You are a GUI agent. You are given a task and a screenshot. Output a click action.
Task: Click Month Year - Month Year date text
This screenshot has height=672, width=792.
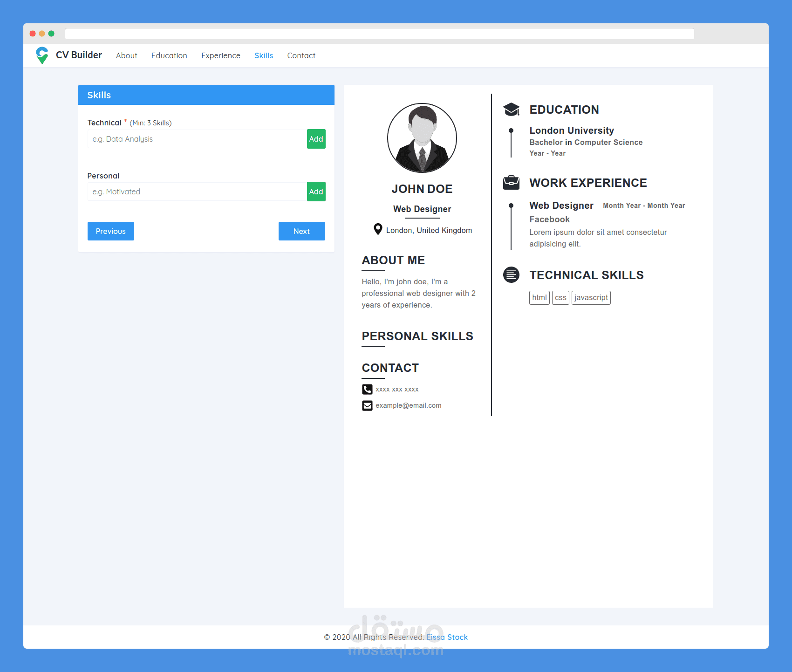point(644,206)
